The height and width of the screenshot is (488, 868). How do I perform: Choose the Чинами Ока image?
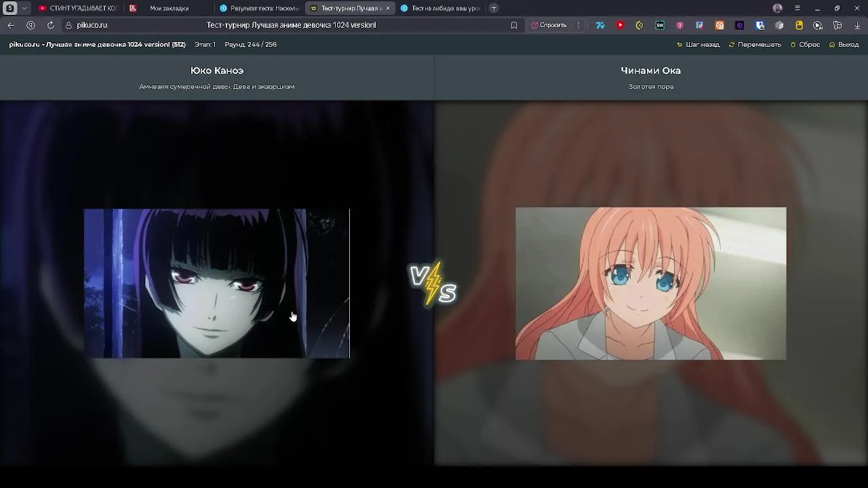tap(651, 283)
